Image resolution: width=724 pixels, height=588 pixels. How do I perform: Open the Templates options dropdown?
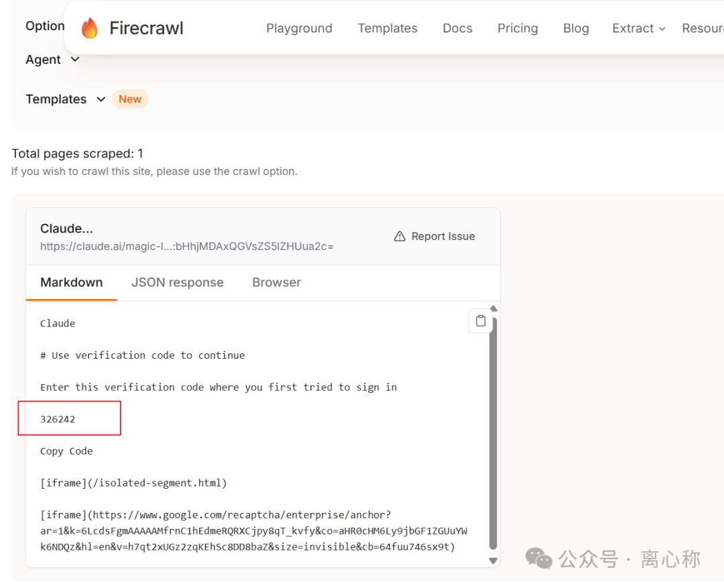pyautogui.click(x=64, y=99)
